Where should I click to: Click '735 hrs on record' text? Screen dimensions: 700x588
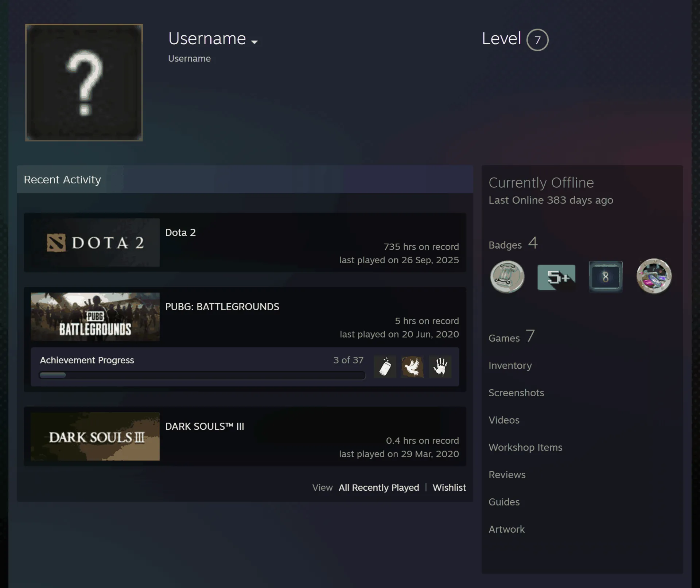pos(421,247)
